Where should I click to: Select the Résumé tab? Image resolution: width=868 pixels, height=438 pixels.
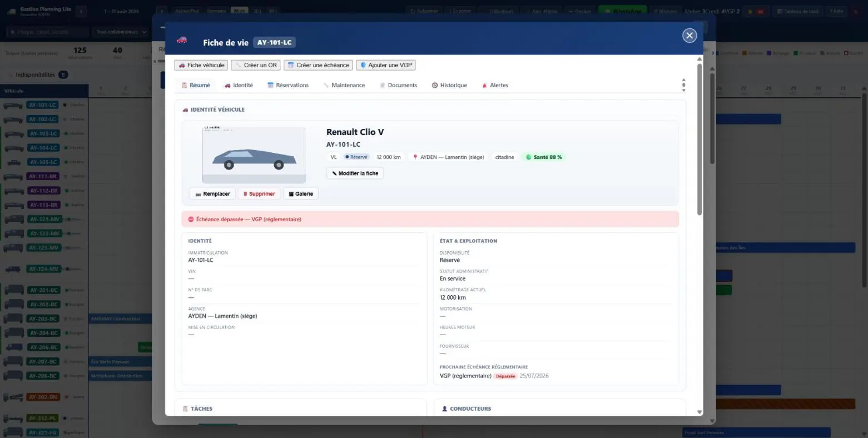tap(196, 85)
